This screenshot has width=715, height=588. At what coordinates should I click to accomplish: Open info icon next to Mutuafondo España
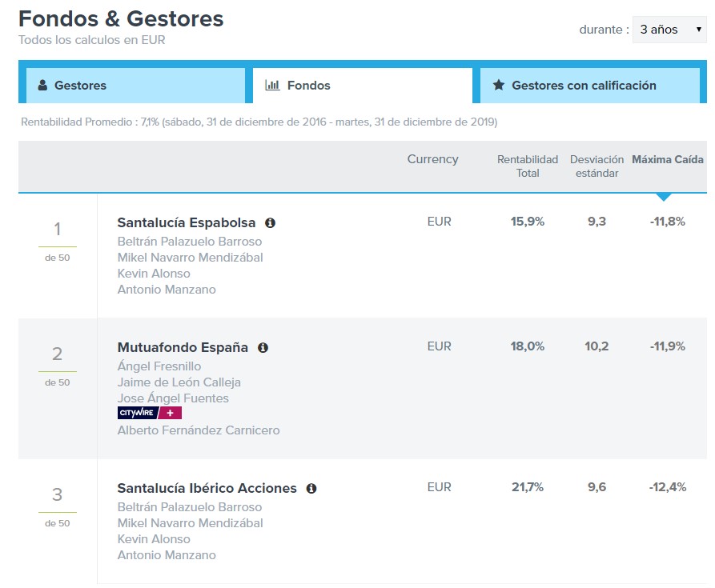(x=263, y=347)
